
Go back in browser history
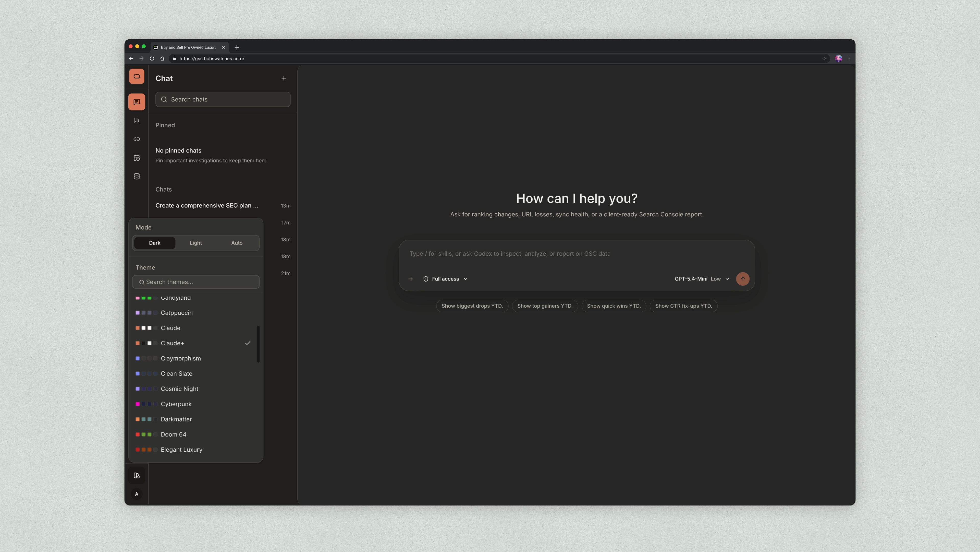tap(131, 59)
